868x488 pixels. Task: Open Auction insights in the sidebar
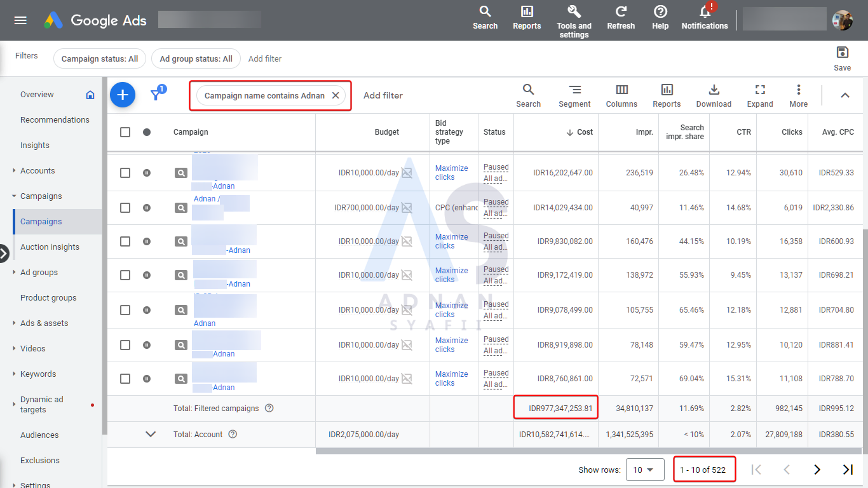click(50, 247)
